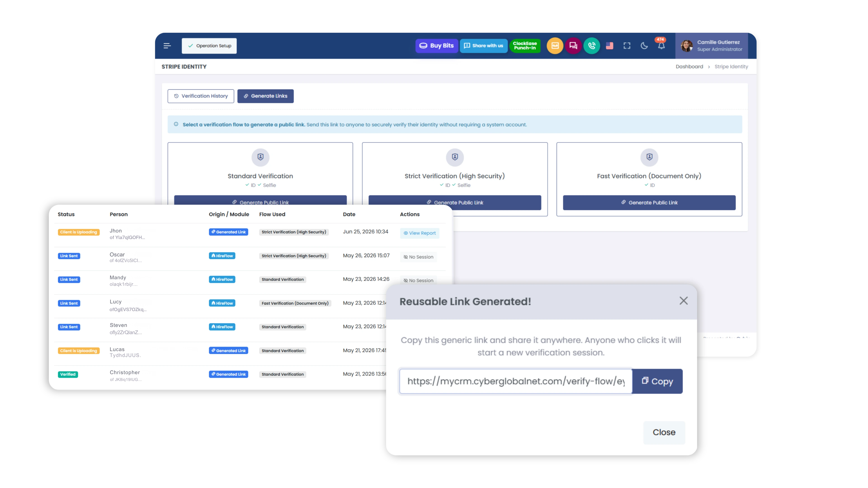Open the chat messages icon
The width and height of the screenshot is (868, 488).
(573, 46)
